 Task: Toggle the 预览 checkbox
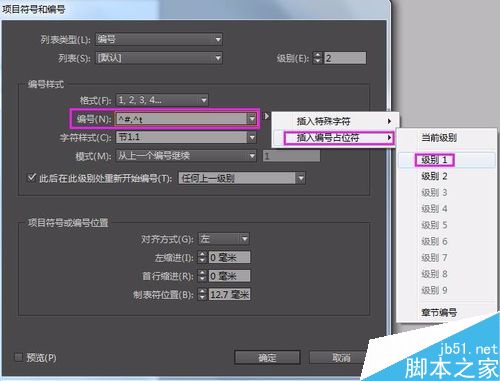[x=19, y=357]
